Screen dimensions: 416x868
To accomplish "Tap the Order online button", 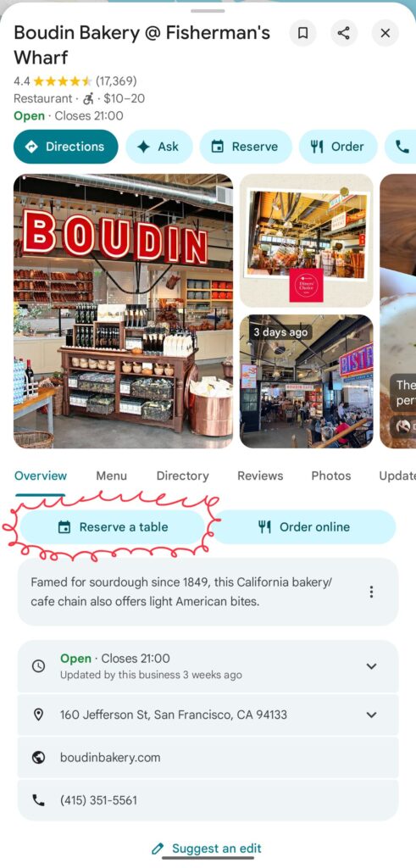I will click(x=304, y=527).
